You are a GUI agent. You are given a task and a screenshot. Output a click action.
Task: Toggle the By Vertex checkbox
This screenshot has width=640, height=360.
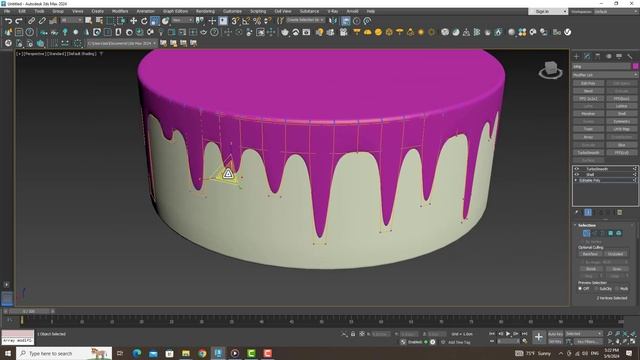[582, 242]
